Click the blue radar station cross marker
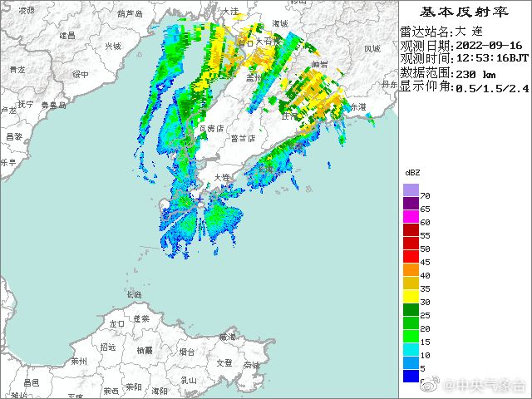 200,199
